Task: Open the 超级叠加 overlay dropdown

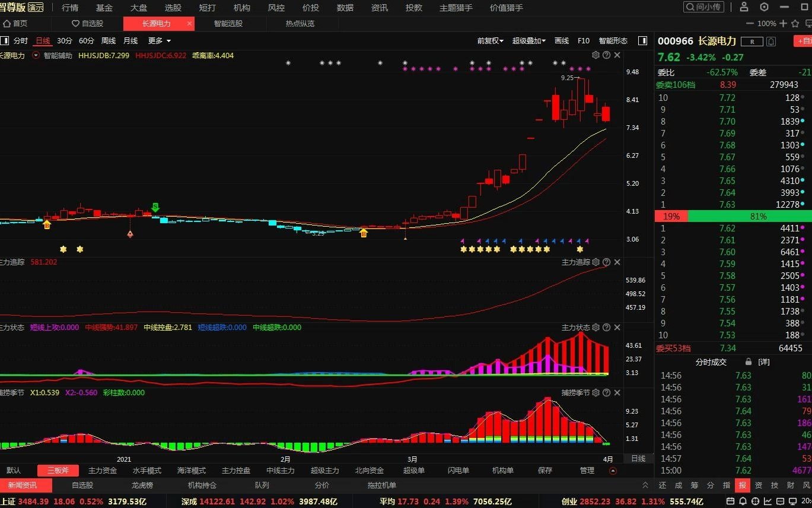Action: coord(529,41)
